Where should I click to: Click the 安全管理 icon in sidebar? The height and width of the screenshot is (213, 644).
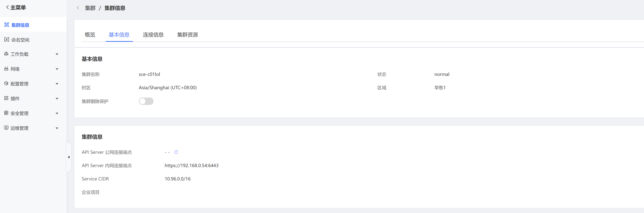[6, 113]
